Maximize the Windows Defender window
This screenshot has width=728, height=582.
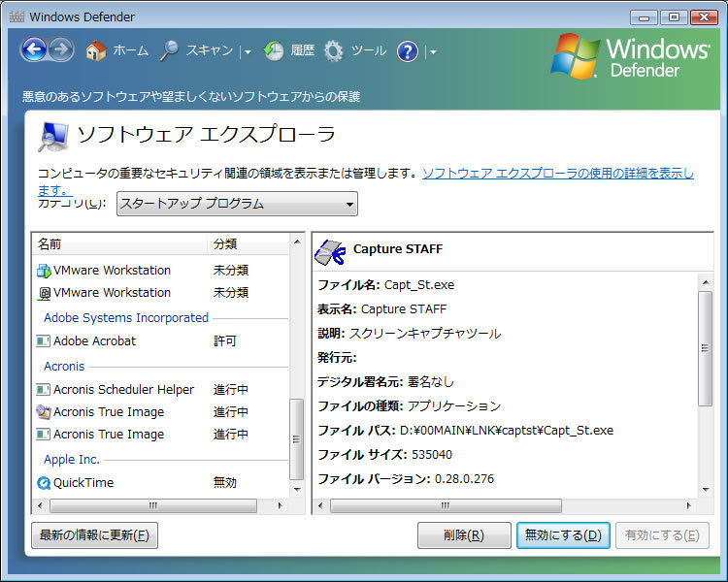(x=674, y=17)
